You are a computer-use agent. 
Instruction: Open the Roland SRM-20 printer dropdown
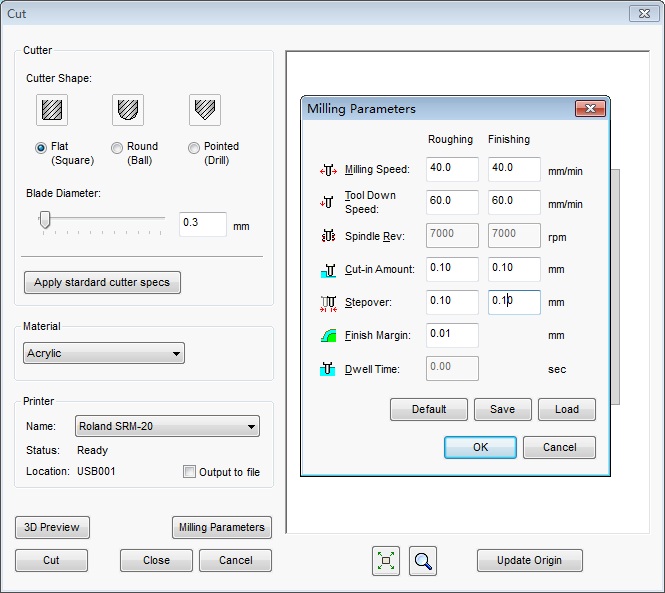pyautogui.click(x=168, y=426)
